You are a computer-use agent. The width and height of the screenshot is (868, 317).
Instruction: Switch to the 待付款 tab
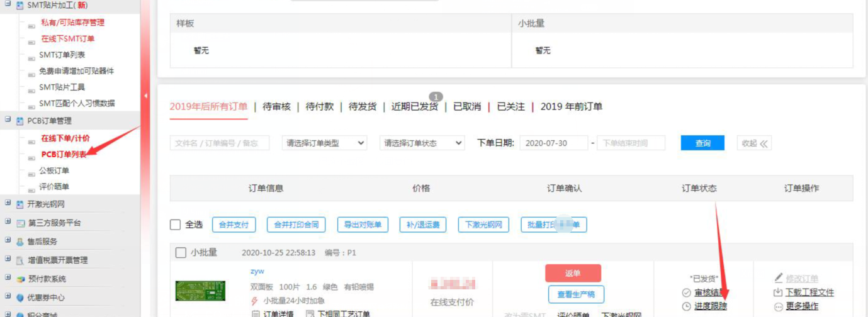(x=320, y=107)
